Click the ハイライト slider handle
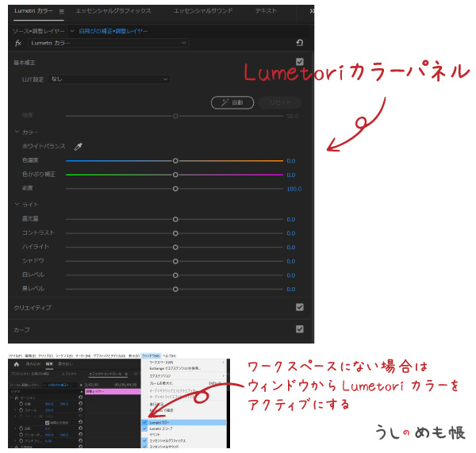This screenshot has height=453, width=476. 175,248
